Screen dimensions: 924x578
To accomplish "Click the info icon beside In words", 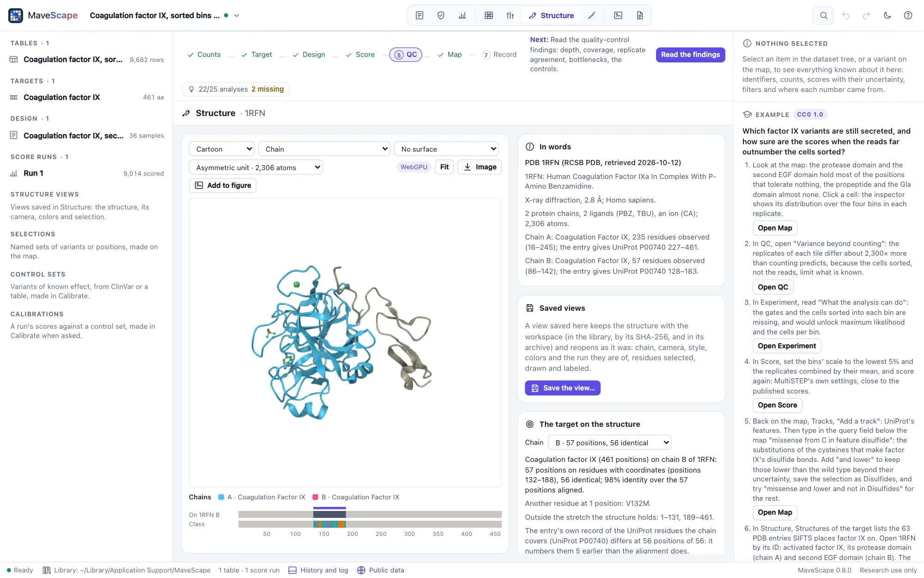I will click(530, 147).
